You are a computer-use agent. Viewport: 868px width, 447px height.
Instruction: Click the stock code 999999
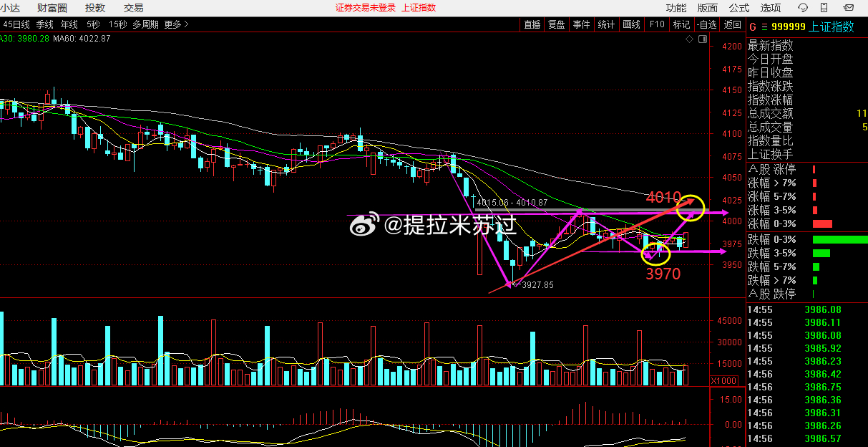789,27
